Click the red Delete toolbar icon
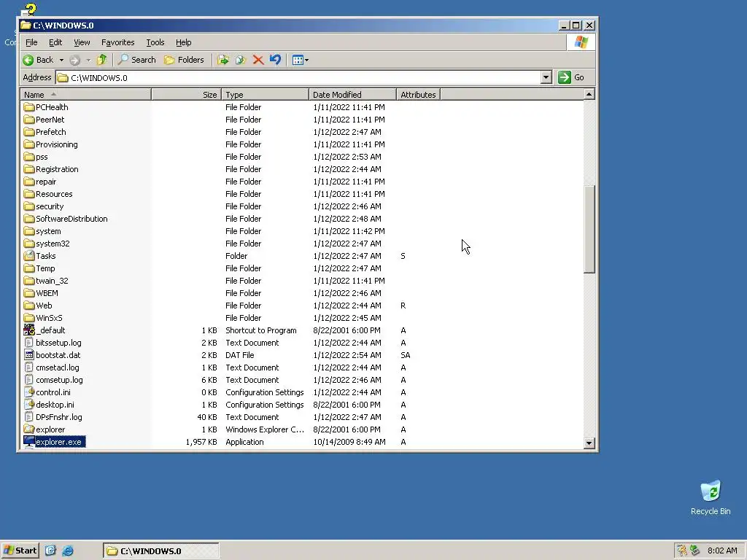Image resolution: width=747 pixels, height=560 pixels. click(258, 60)
